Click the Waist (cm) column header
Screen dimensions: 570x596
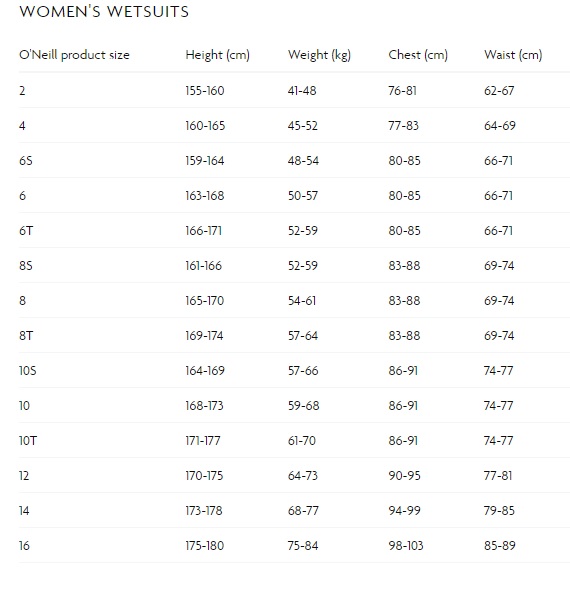(513, 55)
